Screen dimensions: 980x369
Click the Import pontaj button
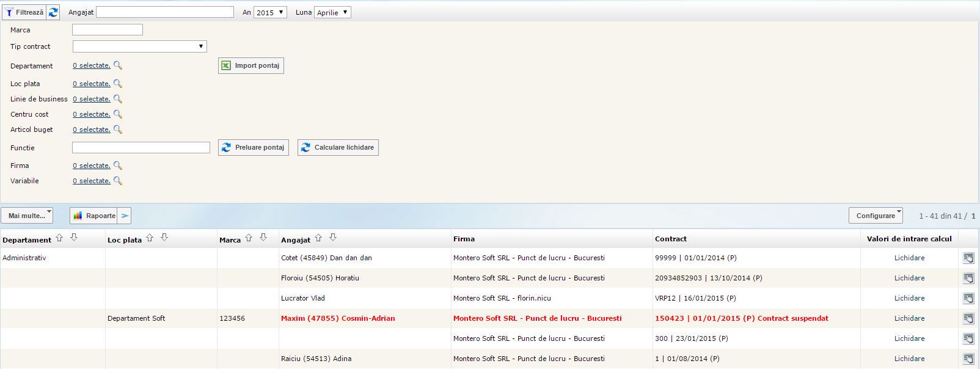[x=250, y=65]
